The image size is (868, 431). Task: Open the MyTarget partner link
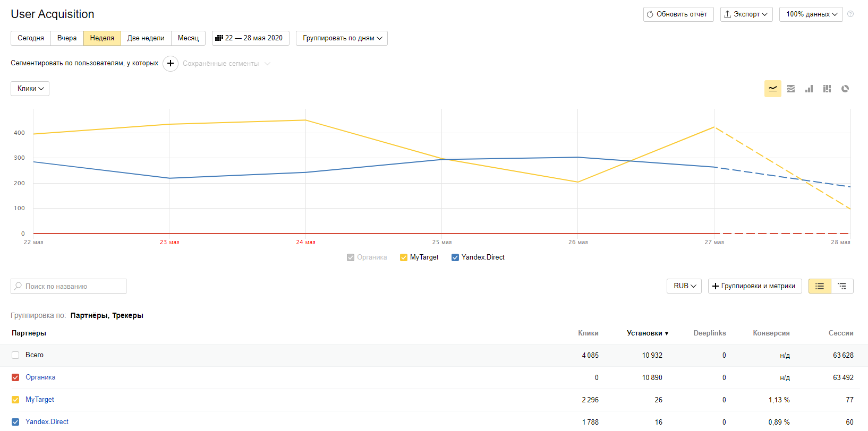pos(40,400)
